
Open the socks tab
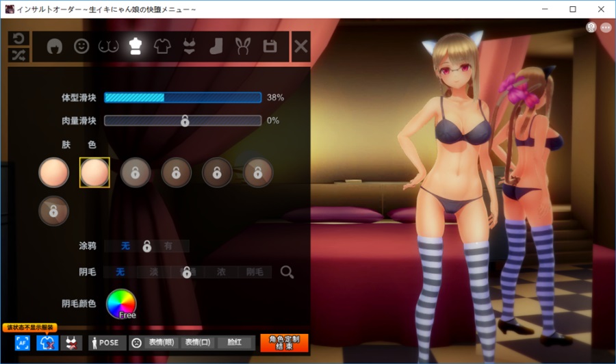point(216,47)
